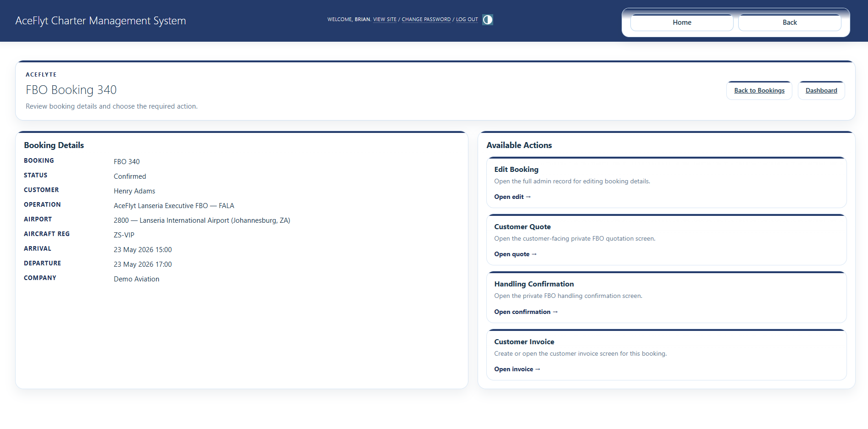Click the 'Review booking details' subtitle
This screenshot has width=868, height=429.
coord(111,106)
